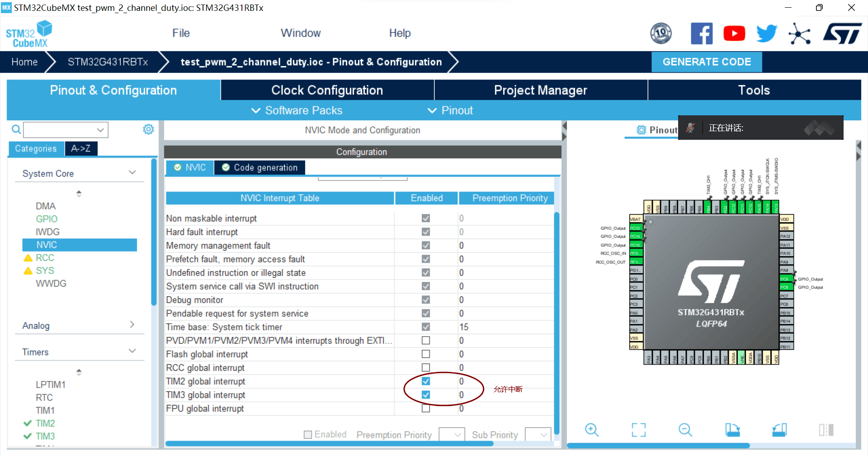Open the settings gear in categories panel
This screenshot has width=868, height=456.
(148, 129)
